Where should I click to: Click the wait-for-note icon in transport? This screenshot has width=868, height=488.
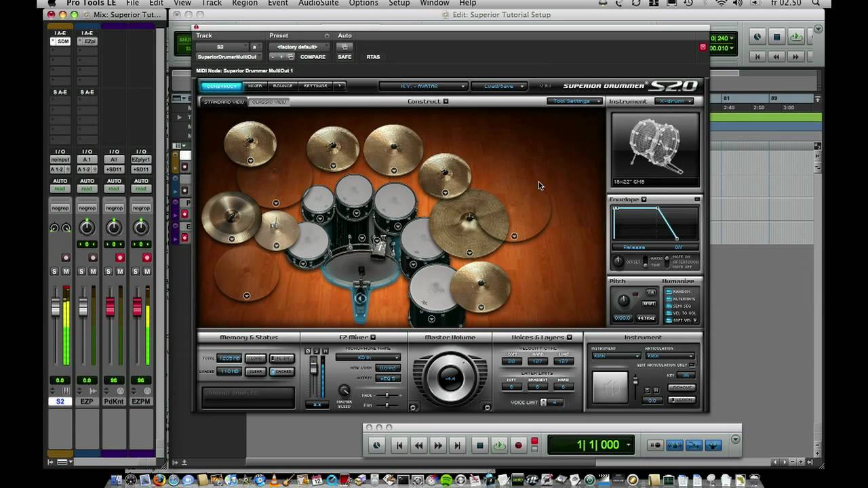click(x=655, y=445)
